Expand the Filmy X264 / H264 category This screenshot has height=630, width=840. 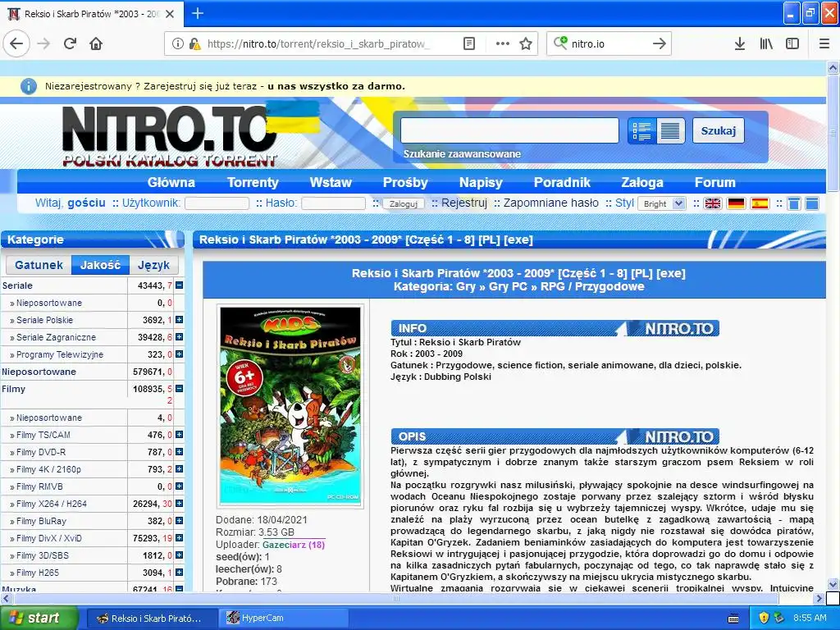click(x=180, y=504)
